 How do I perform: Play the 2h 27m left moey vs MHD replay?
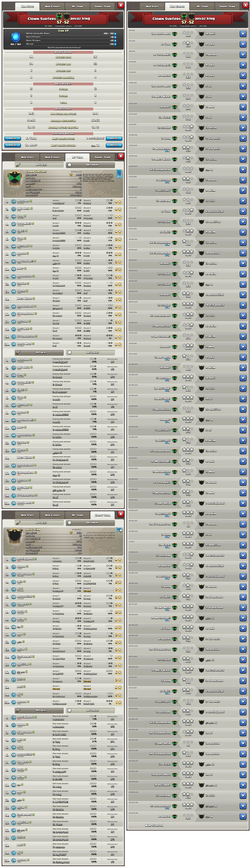(x=243, y=107)
